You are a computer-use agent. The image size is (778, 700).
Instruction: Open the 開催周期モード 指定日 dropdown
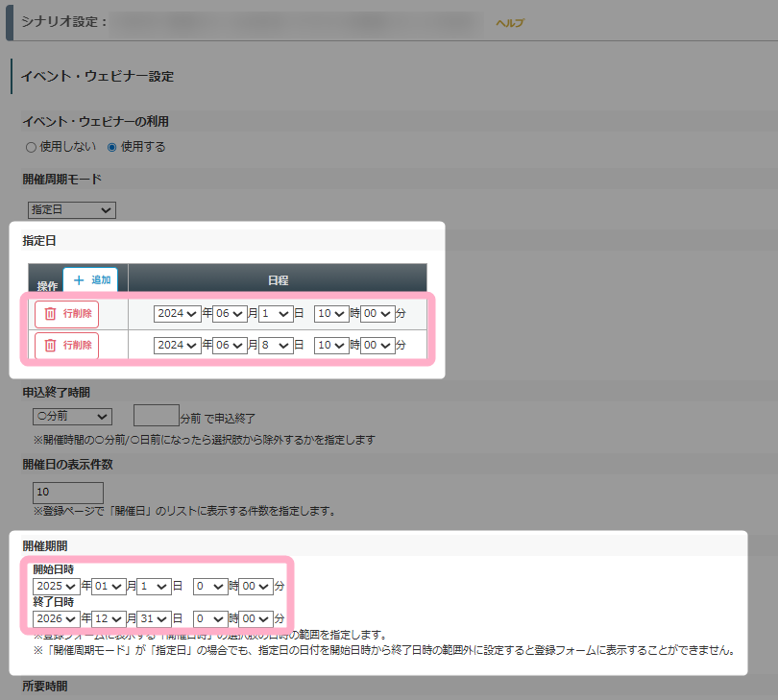coord(72,210)
